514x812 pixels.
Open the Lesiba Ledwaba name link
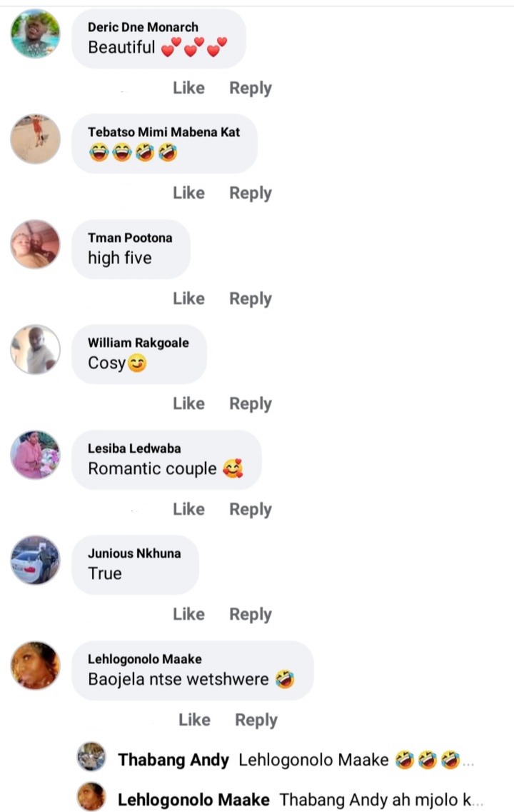click(x=135, y=448)
